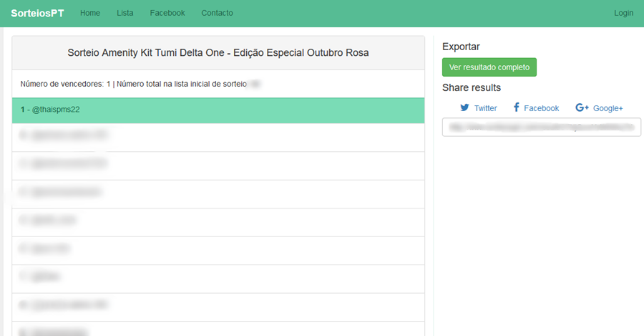Click the Facebook 'f' share icon

click(515, 107)
